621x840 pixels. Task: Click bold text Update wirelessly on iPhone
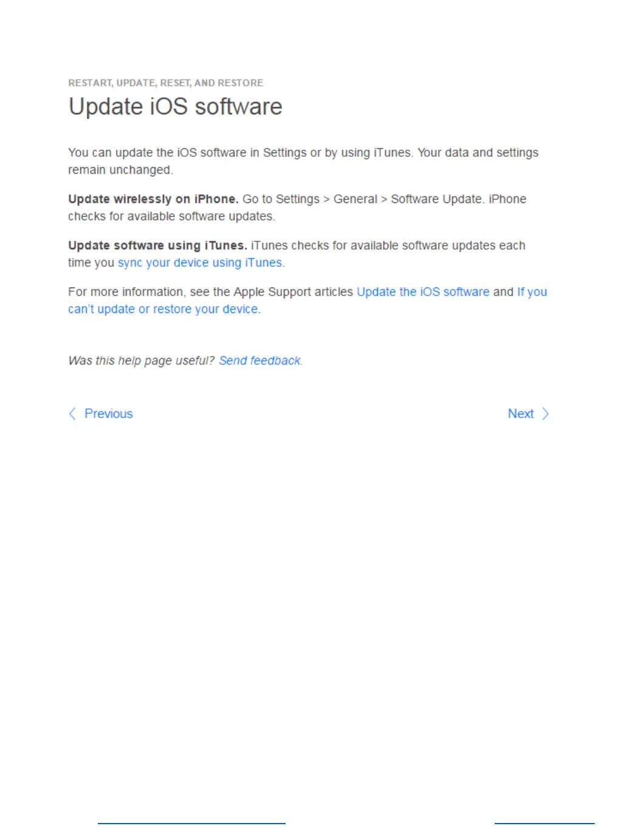(x=153, y=199)
